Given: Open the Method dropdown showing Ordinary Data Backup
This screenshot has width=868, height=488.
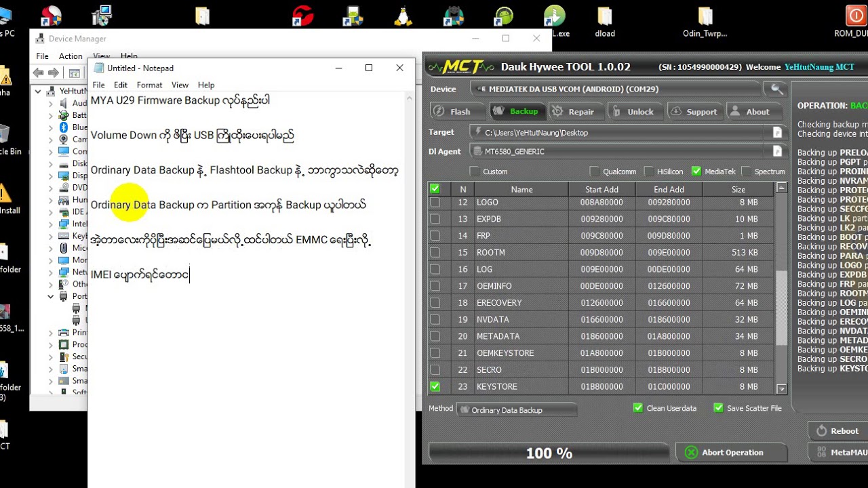Looking at the screenshot, I should pyautogui.click(x=517, y=410).
